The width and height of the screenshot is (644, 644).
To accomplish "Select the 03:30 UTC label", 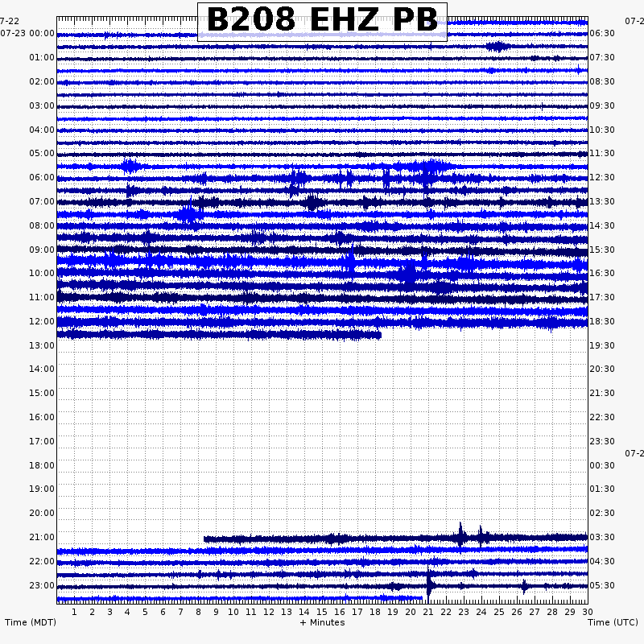I will coord(602,537).
